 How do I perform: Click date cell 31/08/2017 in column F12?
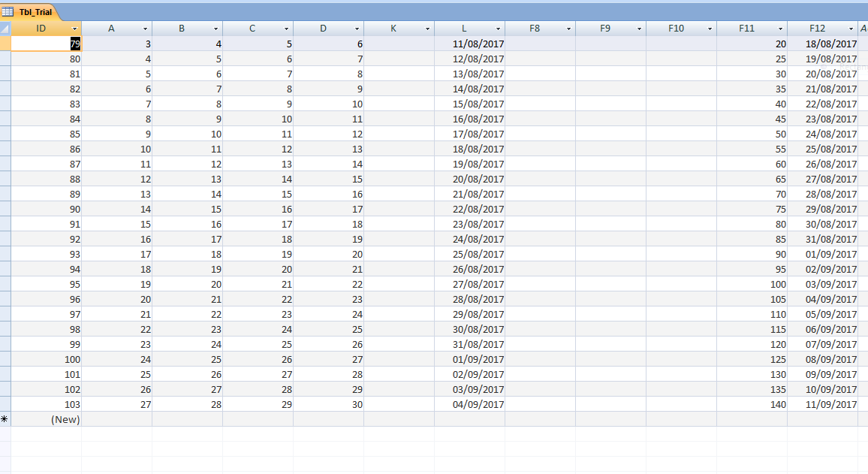[x=823, y=239]
